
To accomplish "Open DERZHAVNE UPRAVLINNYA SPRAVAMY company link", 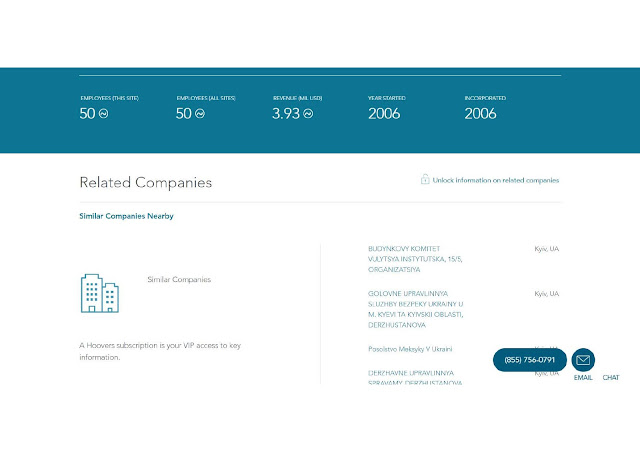I will pos(415,378).
